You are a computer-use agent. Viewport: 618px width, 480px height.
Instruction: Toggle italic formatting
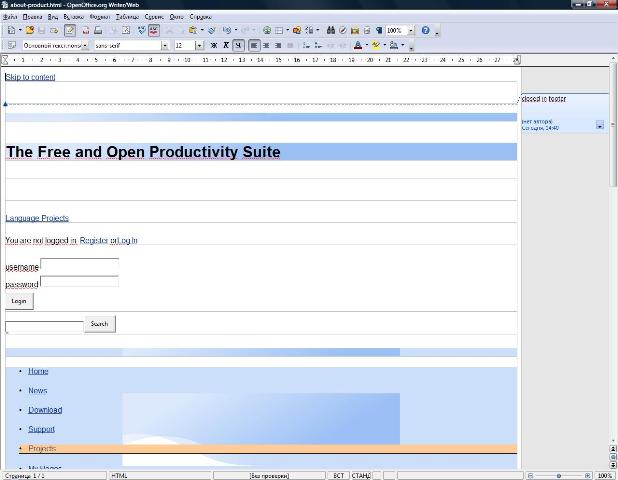pos(226,46)
